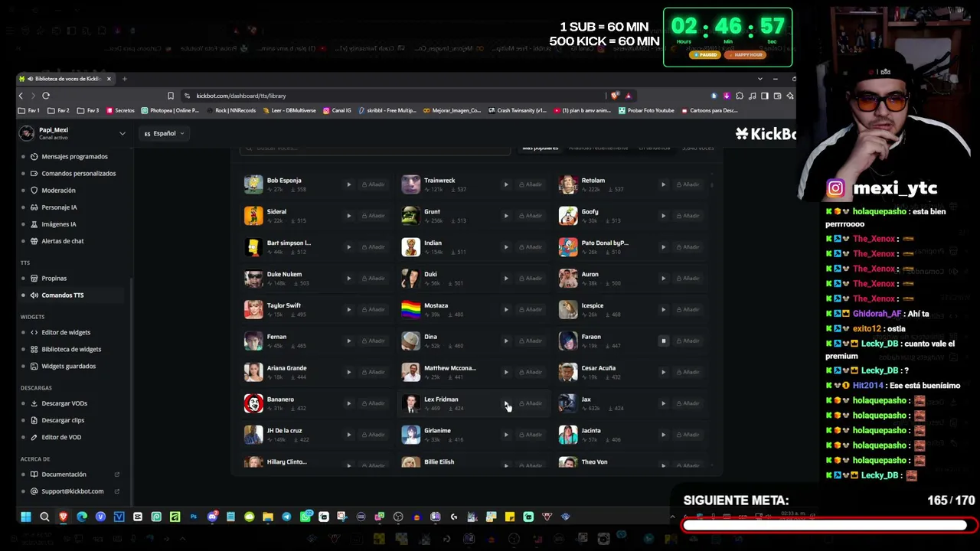Add the Ariana Grande voice
Image resolution: width=980 pixels, height=551 pixels.
click(x=374, y=372)
